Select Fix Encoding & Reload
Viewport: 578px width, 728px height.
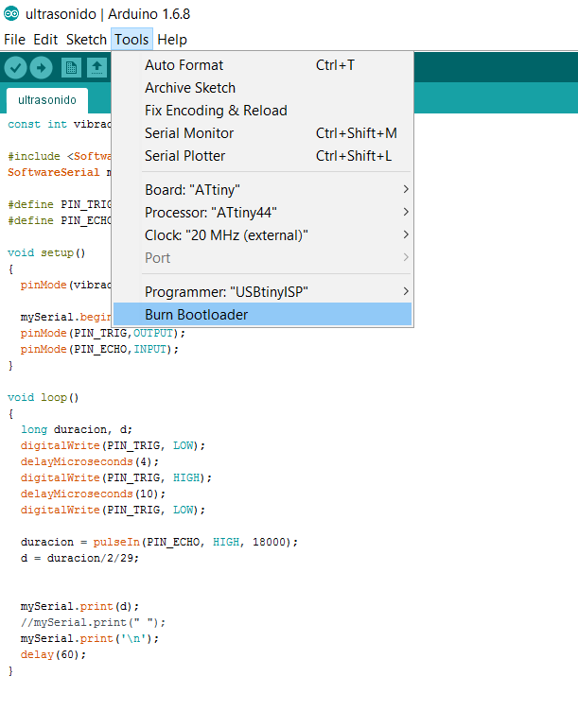coord(263,111)
